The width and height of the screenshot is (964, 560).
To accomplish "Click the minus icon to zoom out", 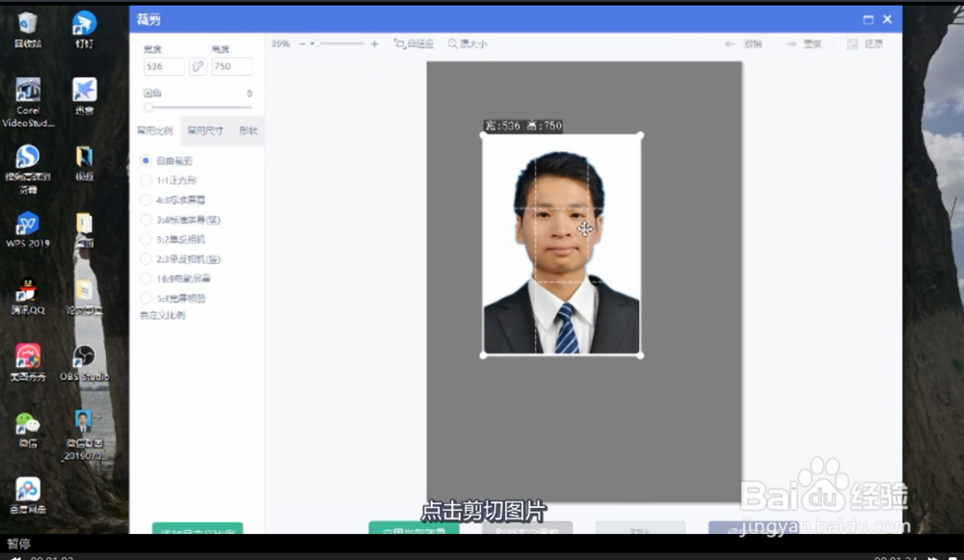I will [304, 42].
